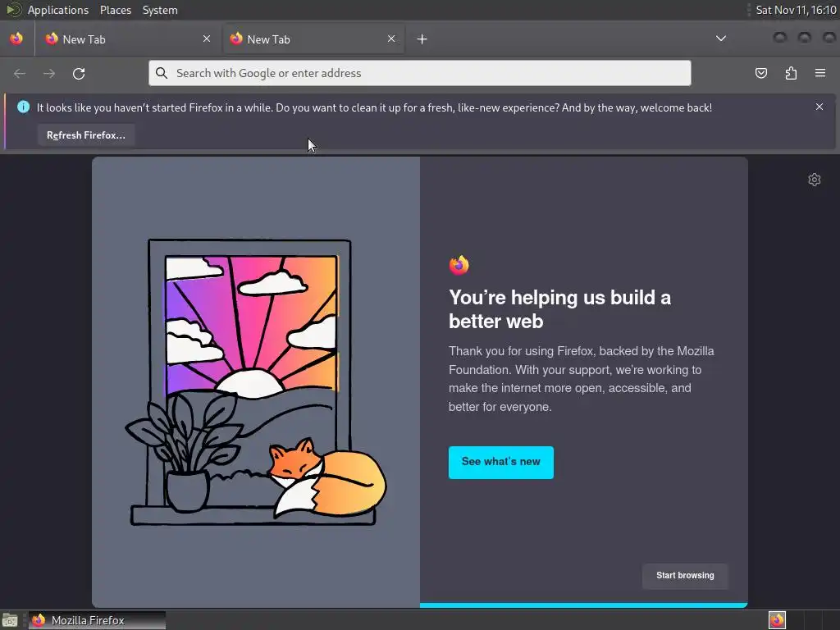Go forward to the next page
840x630 pixels.
(x=49, y=73)
